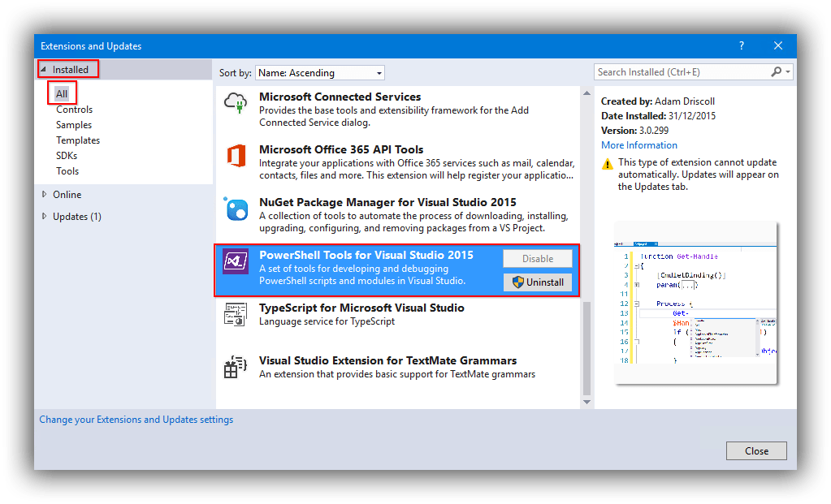831x504 pixels.
Task: Click the NuGet Package Manager icon
Action: coord(236,209)
